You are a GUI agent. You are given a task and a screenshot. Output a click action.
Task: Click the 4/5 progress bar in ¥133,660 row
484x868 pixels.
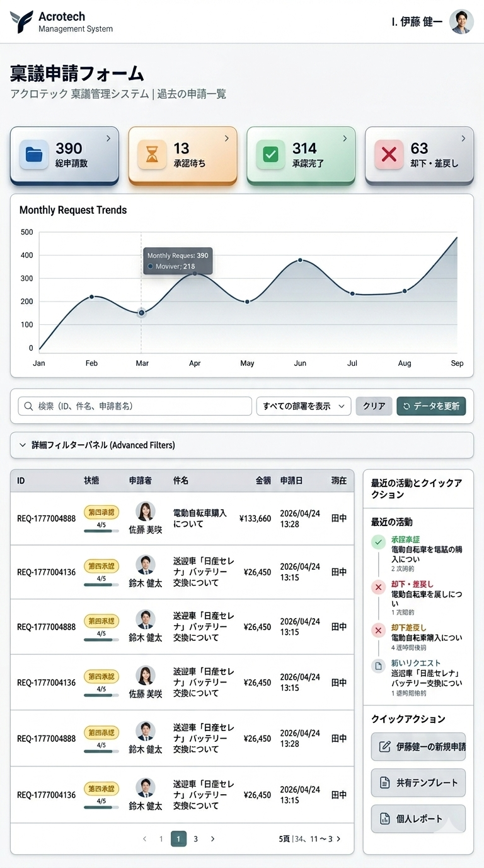pos(101,531)
